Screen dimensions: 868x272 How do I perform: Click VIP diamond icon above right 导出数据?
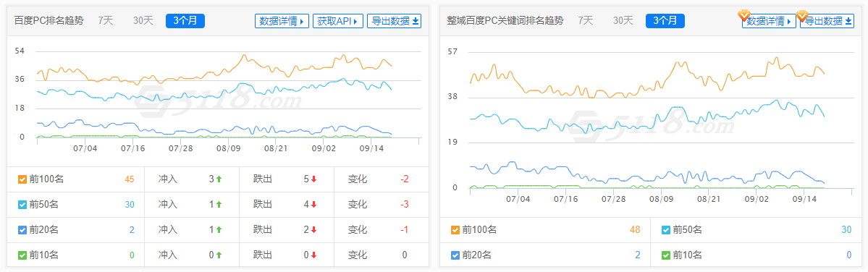click(x=802, y=15)
